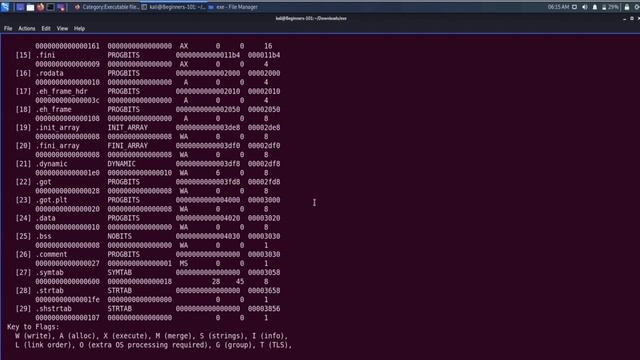The height and width of the screenshot is (360, 640).
Task: Open the Actions menu
Action: [x=27, y=29]
